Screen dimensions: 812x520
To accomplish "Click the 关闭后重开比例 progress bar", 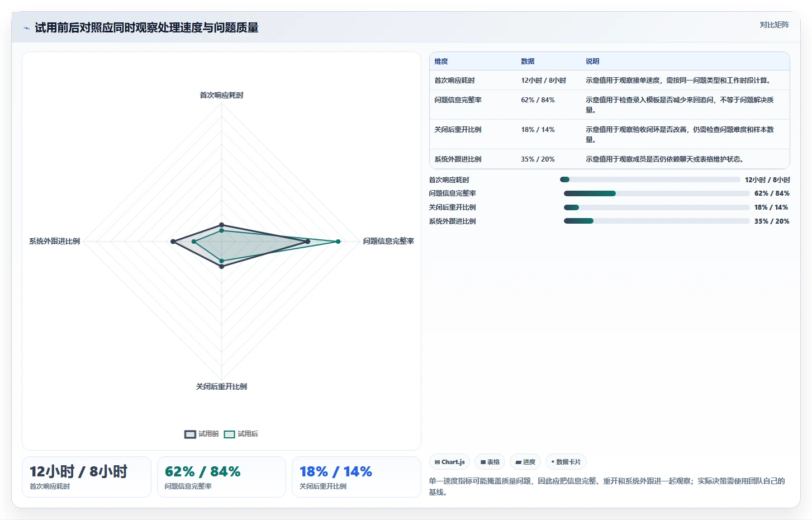I will coord(657,207).
